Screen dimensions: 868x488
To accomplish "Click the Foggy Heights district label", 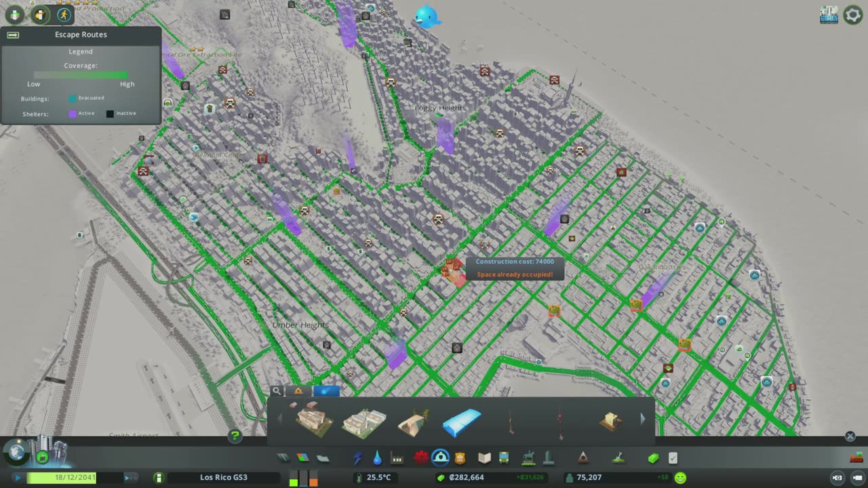I will click(x=441, y=108).
